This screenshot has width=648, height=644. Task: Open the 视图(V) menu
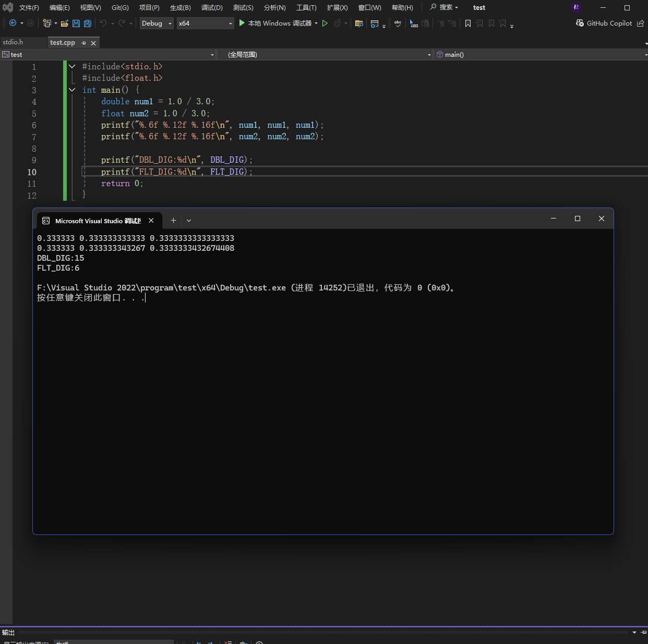[90, 7]
